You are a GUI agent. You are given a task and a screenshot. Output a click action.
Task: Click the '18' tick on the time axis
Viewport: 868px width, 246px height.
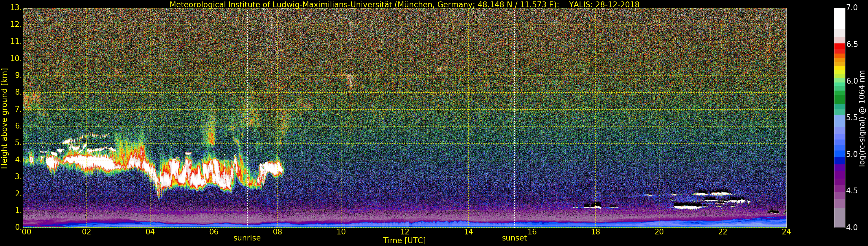tap(595, 232)
